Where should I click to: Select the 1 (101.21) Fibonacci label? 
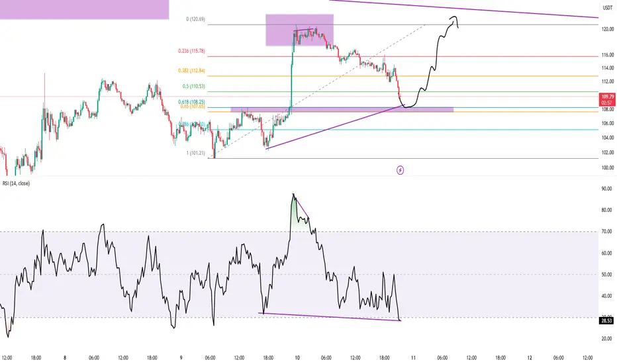tap(195, 153)
